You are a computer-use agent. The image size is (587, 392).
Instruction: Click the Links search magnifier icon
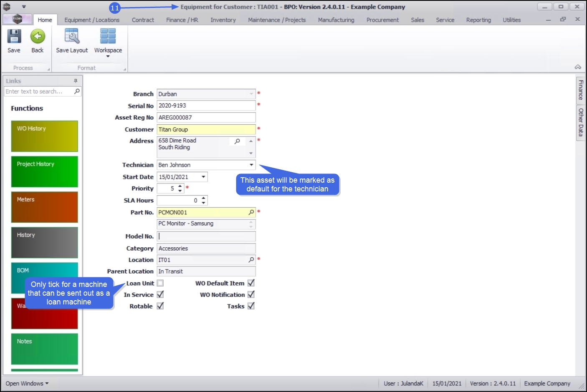(x=77, y=91)
